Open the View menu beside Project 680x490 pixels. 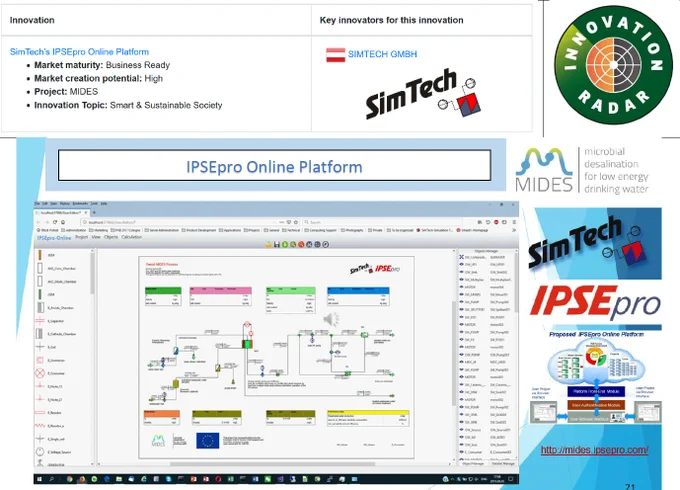click(96, 237)
